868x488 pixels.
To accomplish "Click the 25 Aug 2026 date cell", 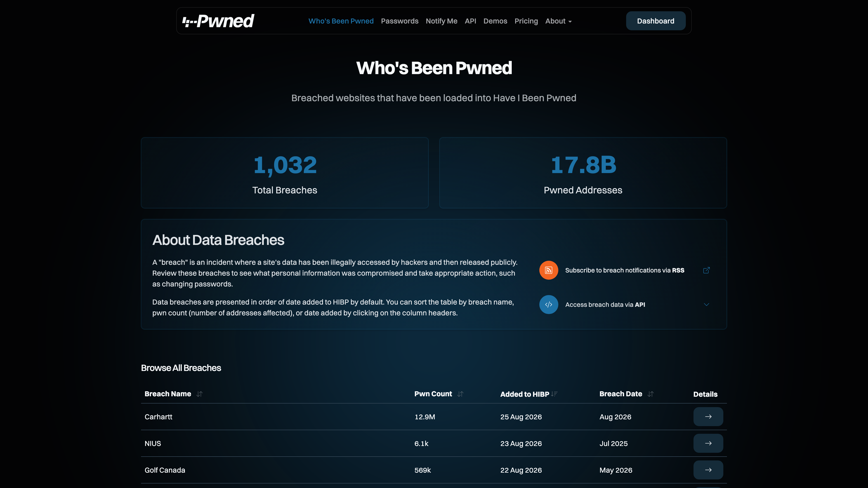I will point(521,417).
